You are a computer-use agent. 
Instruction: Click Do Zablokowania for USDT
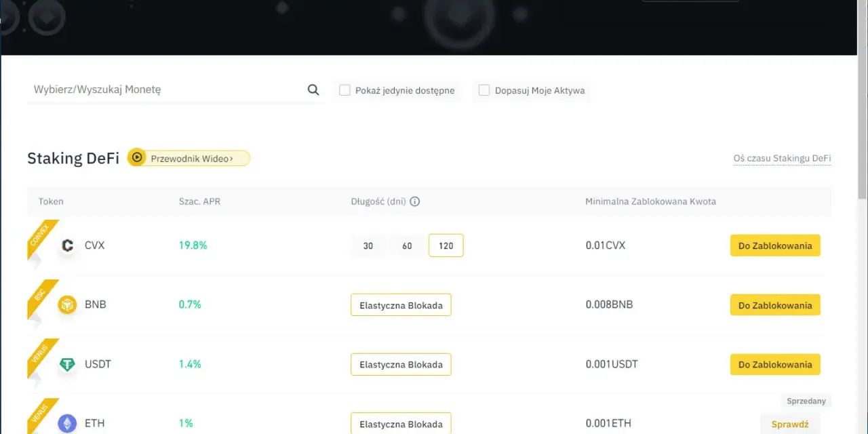click(775, 364)
